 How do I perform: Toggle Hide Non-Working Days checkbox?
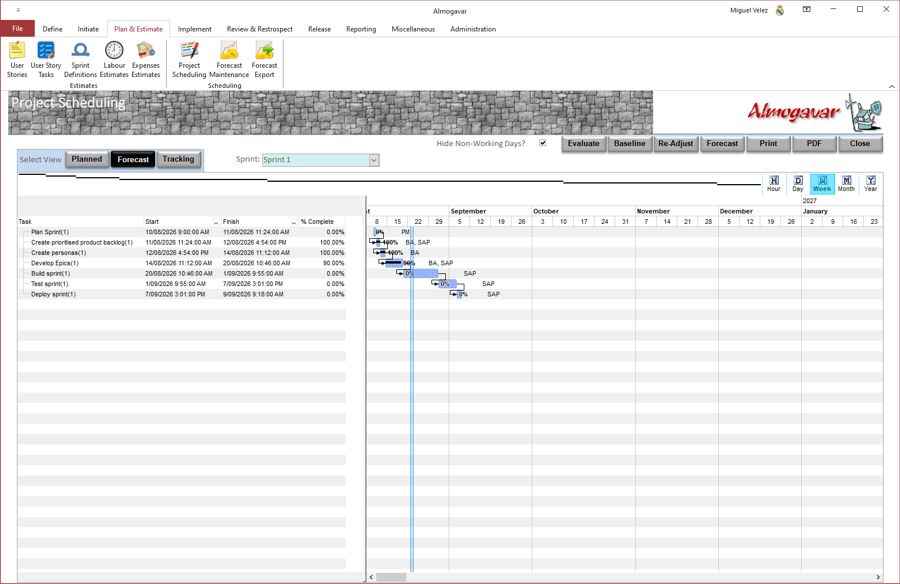coord(542,143)
